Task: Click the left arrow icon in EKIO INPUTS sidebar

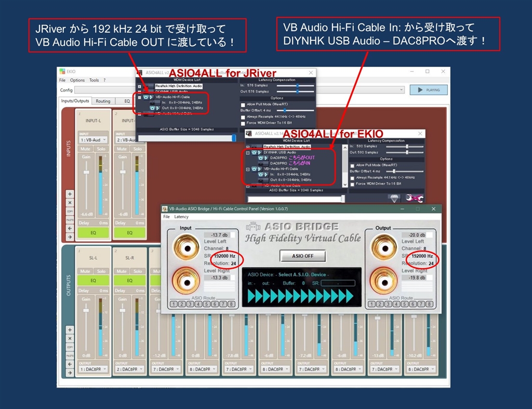Action: coord(70,228)
